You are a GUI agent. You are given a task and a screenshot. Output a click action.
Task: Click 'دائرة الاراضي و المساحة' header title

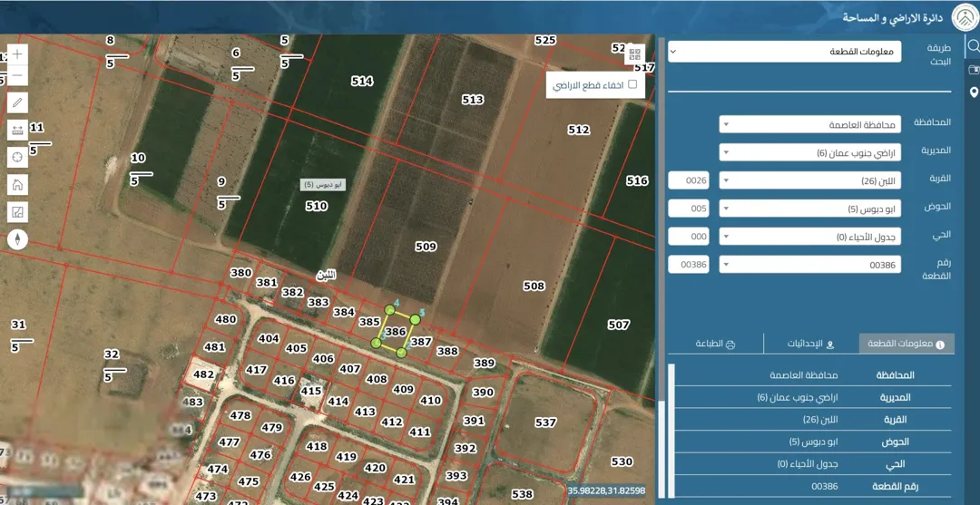(894, 17)
